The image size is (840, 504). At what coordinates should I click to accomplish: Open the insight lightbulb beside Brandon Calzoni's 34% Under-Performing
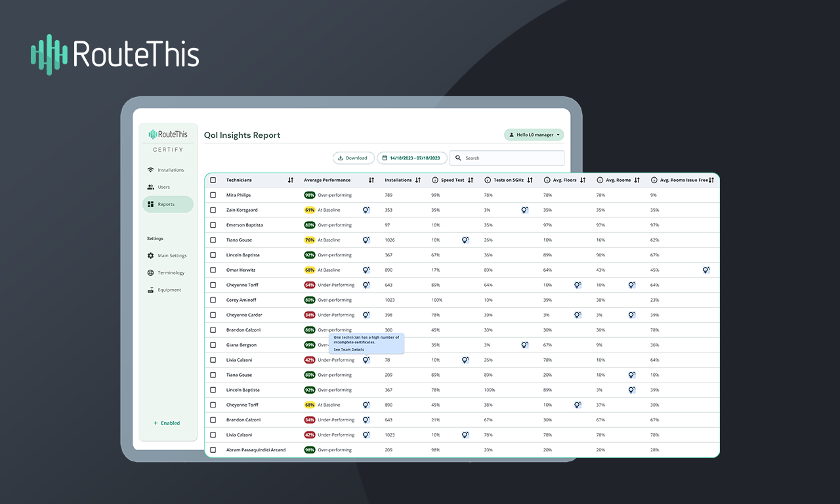tap(366, 420)
